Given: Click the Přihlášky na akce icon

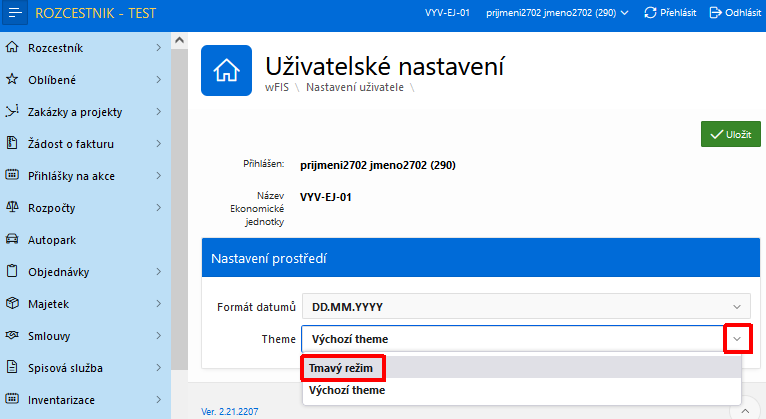Looking at the screenshot, I should pos(12,175).
